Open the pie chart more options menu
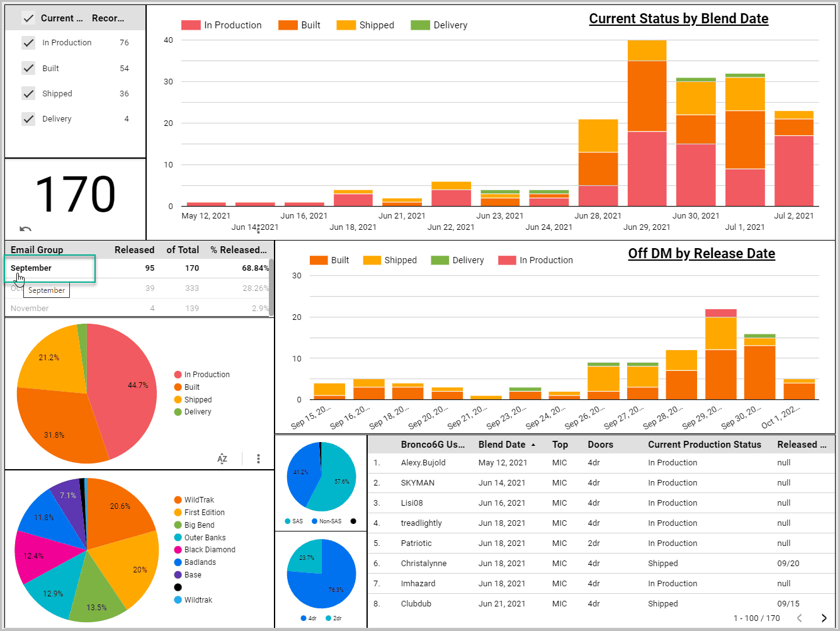 click(258, 458)
